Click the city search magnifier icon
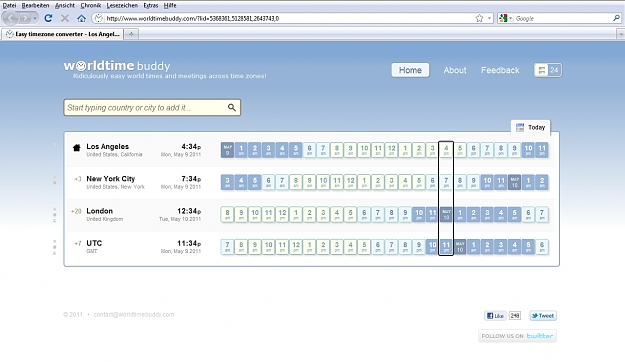625x362 pixels. click(232, 107)
